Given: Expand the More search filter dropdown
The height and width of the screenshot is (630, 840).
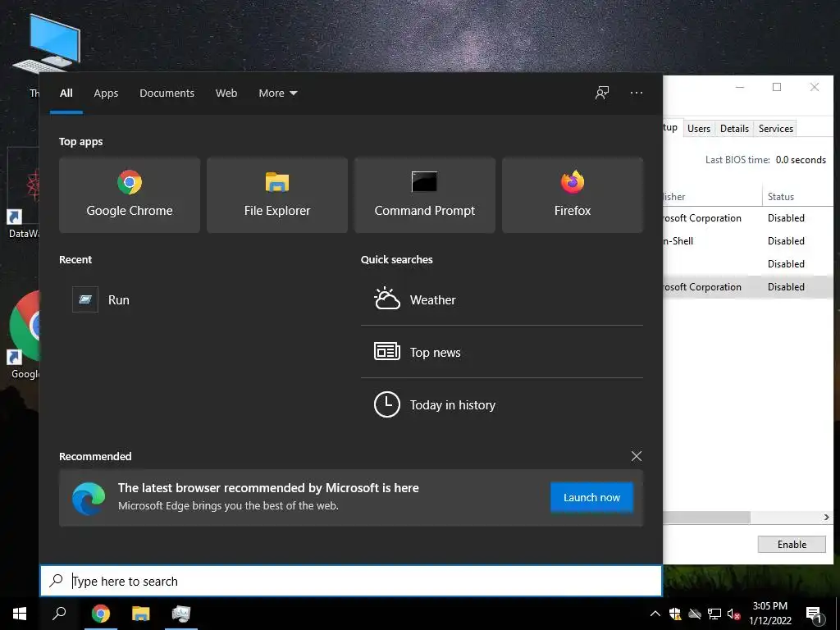Looking at the screenshot, I should (x=277, y=94).
